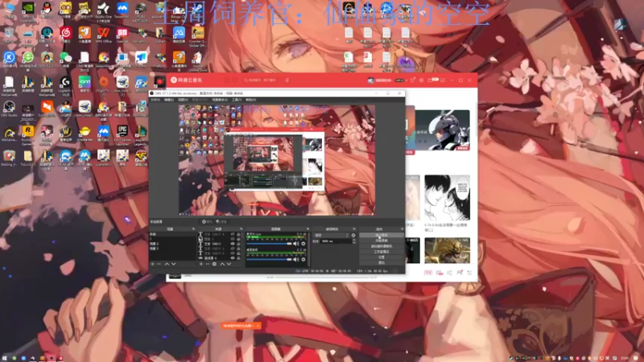Hide the display capture source
The width and height of the screenshot is (644, 362).
coord(233,257)
